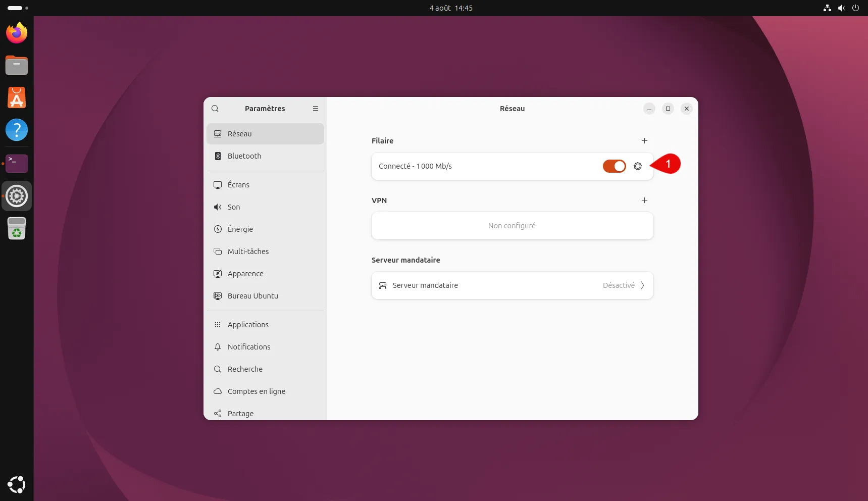Image resolution: width=868 pixels, height=501 pixels.
Task: Open Files manager from the dock
Action: 17,66
